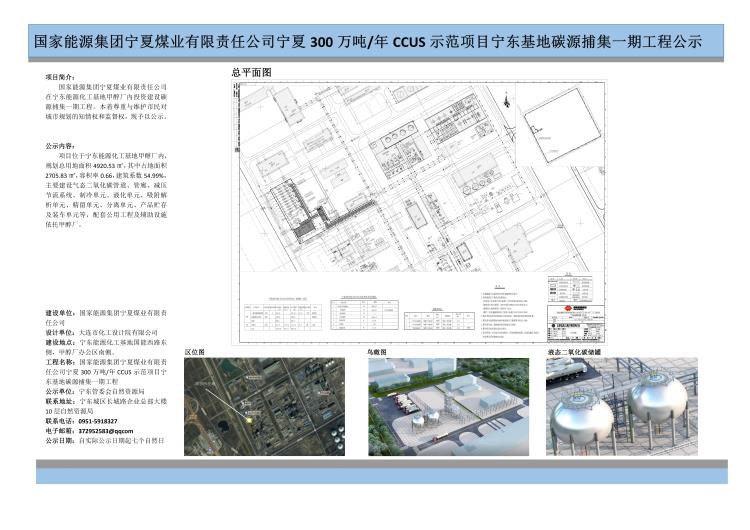This screenshot has height=530, width=750.
Task: Click the north arrow symbol on the site plan
Action: point(507,100)
